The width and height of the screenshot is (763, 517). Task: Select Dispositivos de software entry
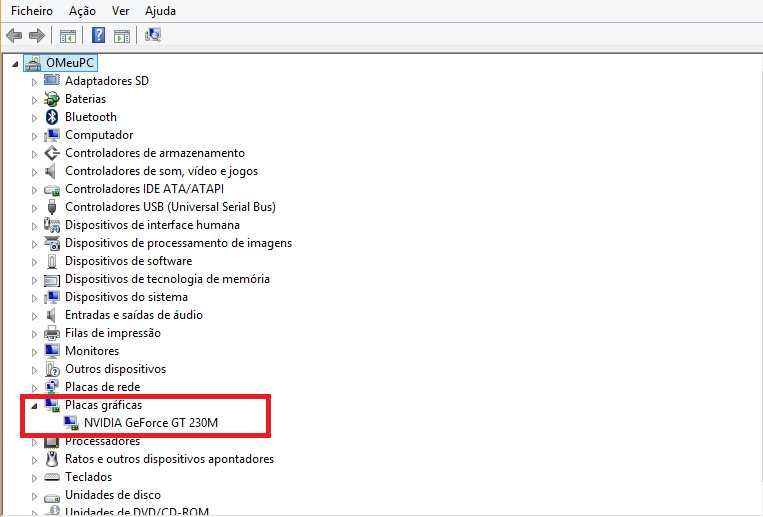point(128,261)
